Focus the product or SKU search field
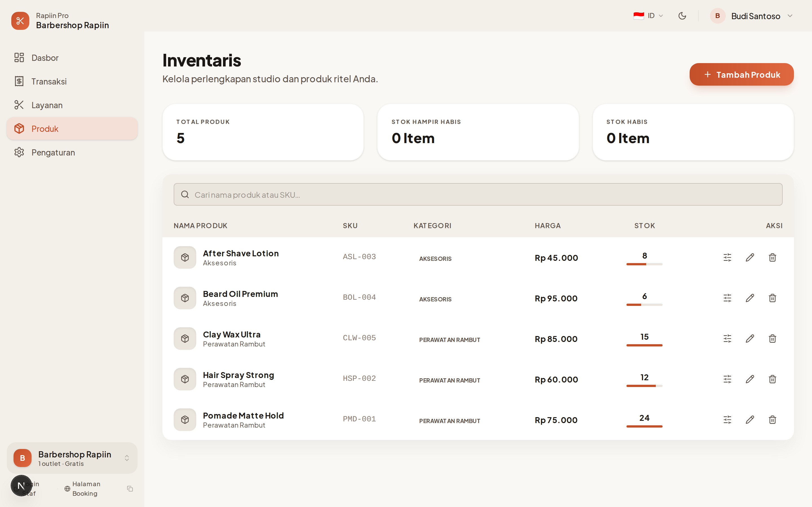Image resolution: width=812 pixels, height=507 pixels. tap(478, 194)
